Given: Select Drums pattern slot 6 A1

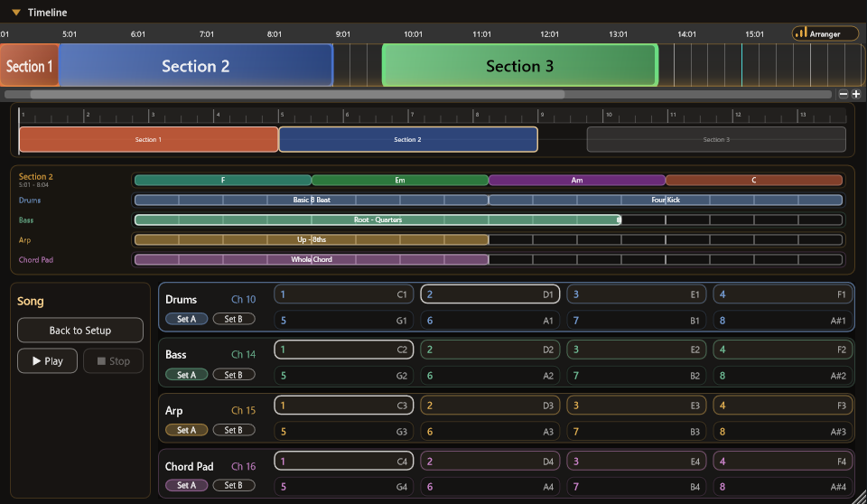Looking at the screenshot, I should coord(490,321).
